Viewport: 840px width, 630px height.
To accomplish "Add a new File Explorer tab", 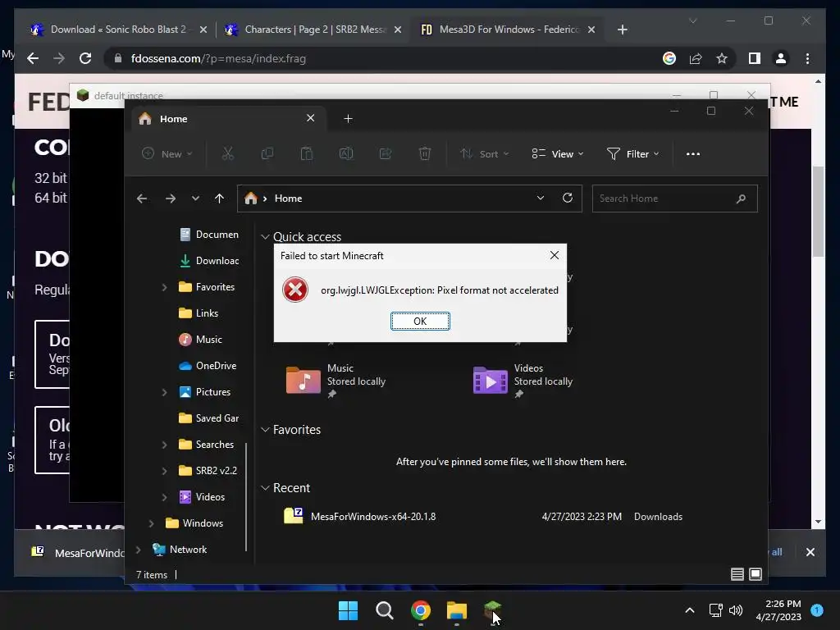I will click(348, 119).
